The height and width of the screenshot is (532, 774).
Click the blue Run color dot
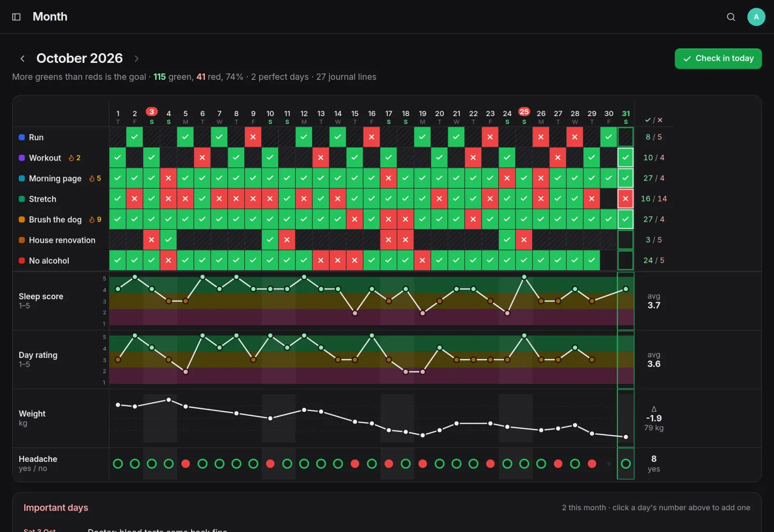click(x=22, y=137)
